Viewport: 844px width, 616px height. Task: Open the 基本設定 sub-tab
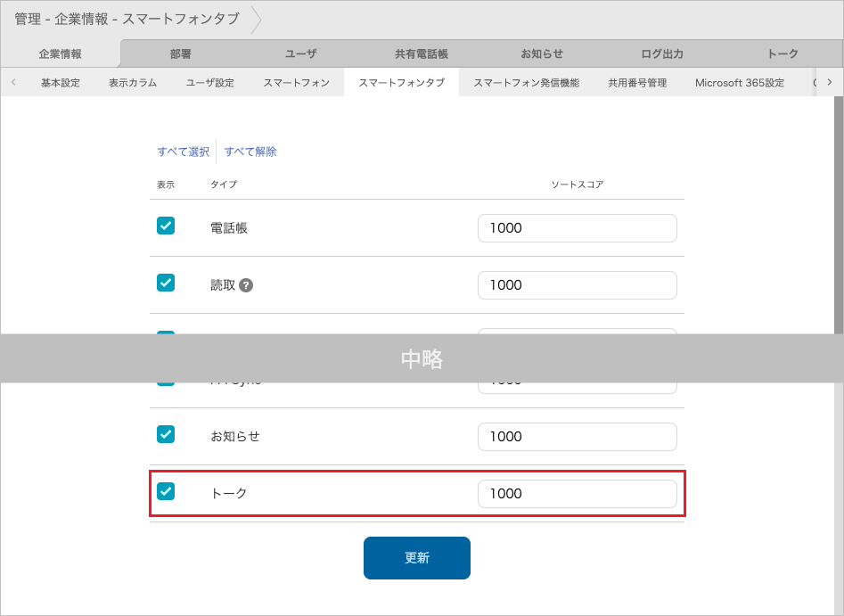click(x=59, y=81)
